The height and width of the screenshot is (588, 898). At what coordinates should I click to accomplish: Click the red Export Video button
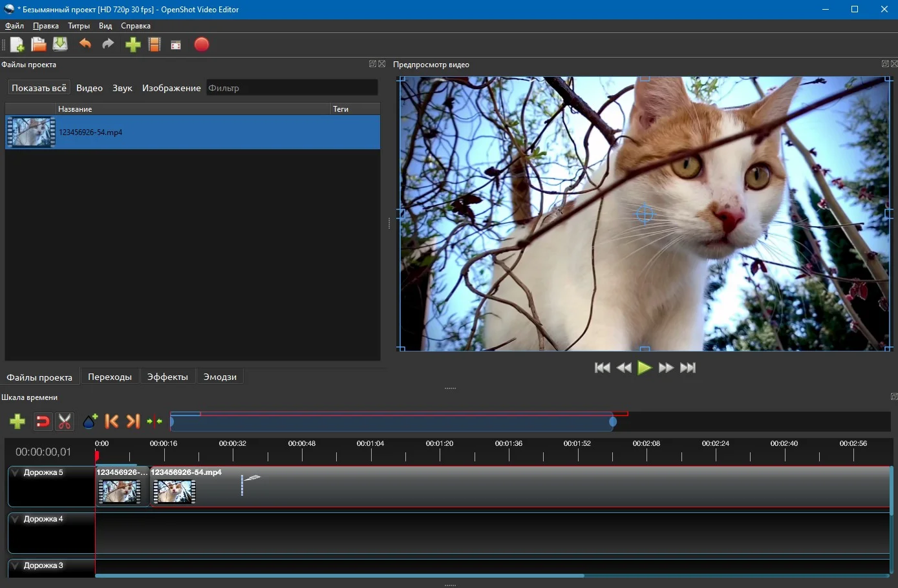pyautogui.click(x=202, y=45)
